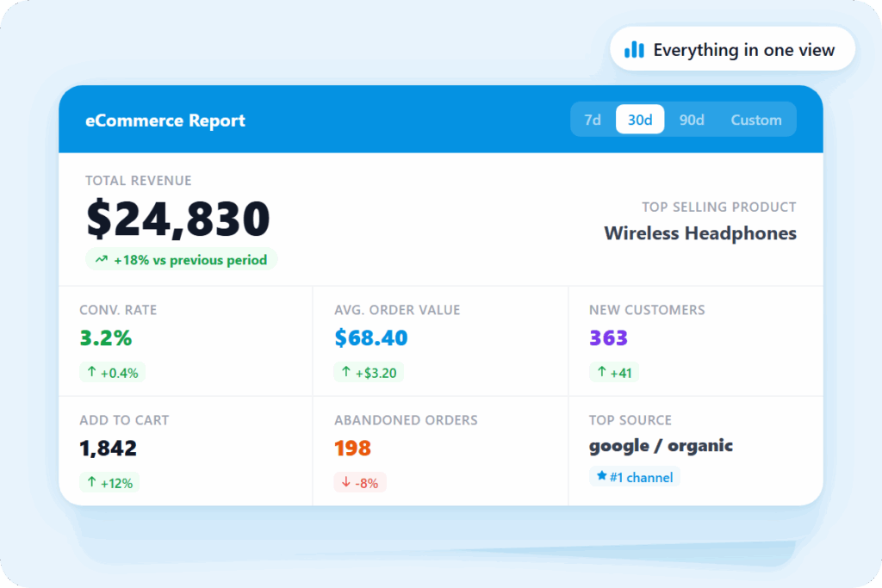
Task: Click the red down arrow beside -8%
Action: pyautogui.click(x=346, y=483)
